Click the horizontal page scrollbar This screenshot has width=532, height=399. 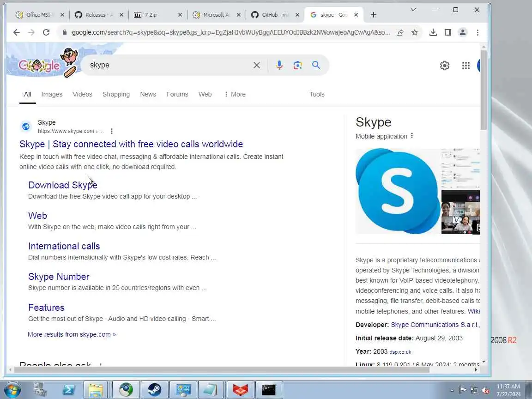coord(222,370)
